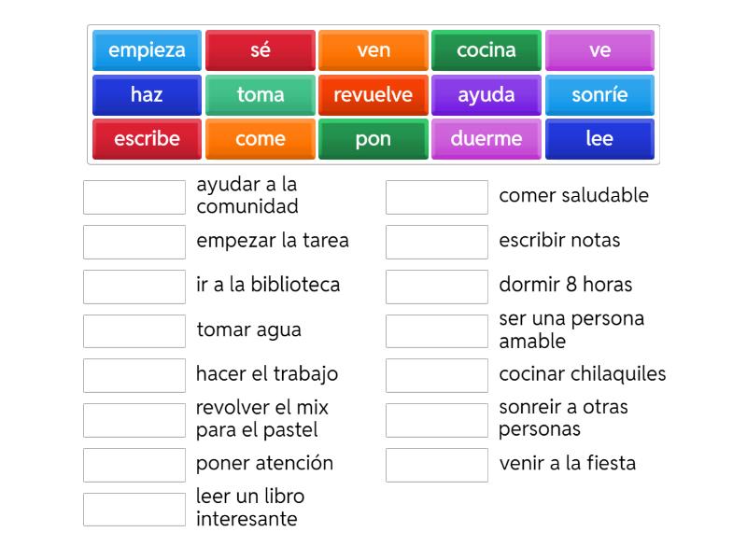Click answer box beside 'ayudar a la comunidad'
Viewport: 747px width, 560px height.
[x=134, y=197]
